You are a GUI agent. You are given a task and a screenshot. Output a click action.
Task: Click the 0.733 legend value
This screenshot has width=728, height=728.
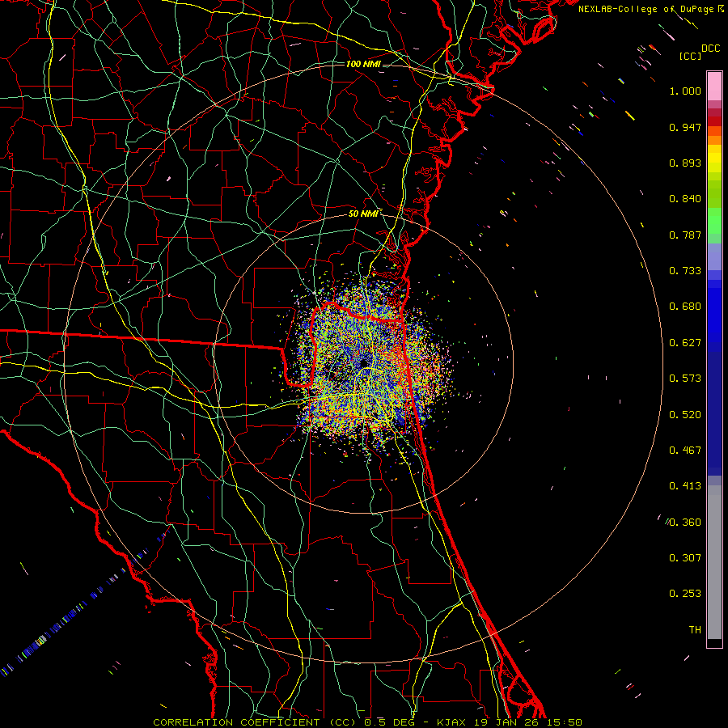click(685, 271)
